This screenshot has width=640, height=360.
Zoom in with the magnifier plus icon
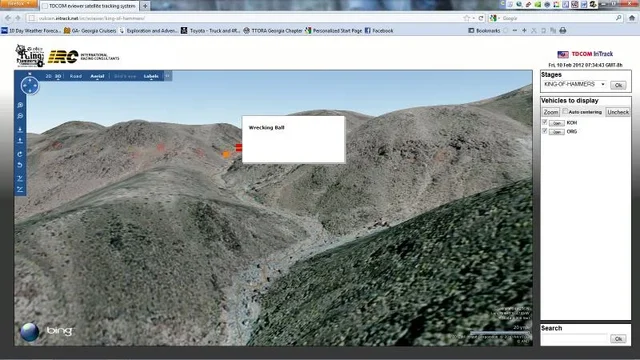[x=20, y=105]
